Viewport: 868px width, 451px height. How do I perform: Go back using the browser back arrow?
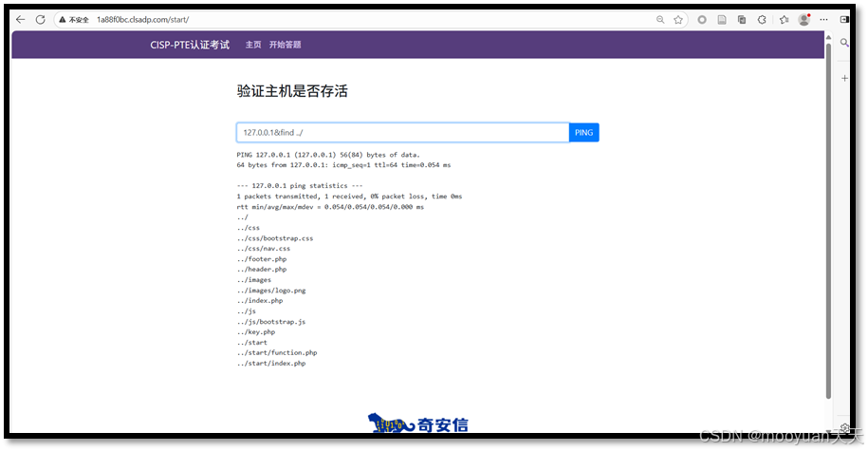click(21, 19)
